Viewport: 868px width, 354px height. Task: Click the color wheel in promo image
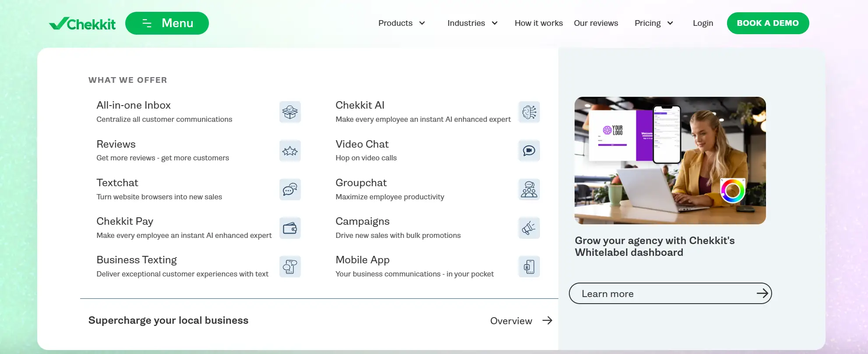coord(733,191)
